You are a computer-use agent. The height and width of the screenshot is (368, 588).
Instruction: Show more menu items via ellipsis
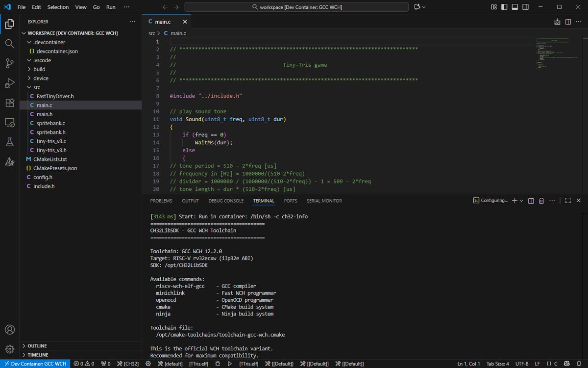point(127,7)
